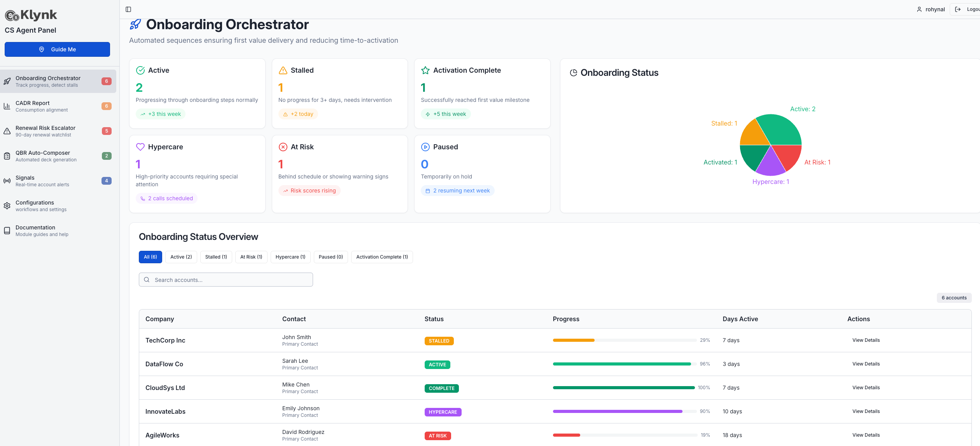Click the QBR Auto-Composer clipboard icon
Screen dimensions: 980x446
7,156
